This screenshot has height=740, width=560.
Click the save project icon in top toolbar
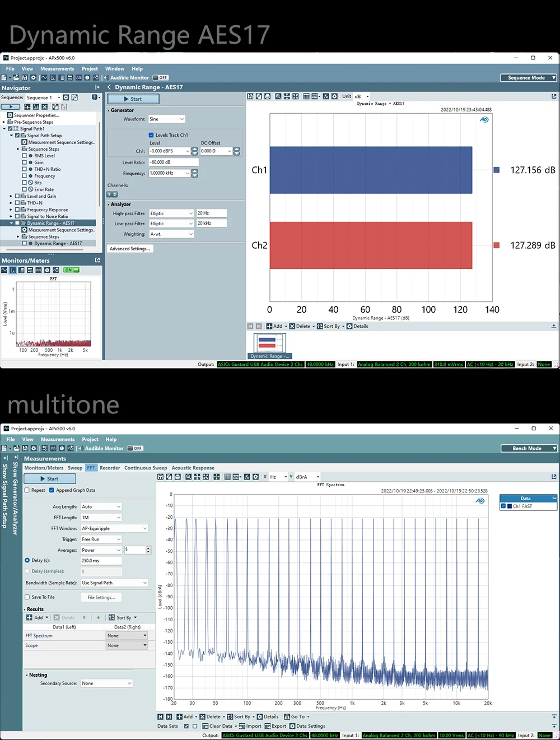click(25, 78)
